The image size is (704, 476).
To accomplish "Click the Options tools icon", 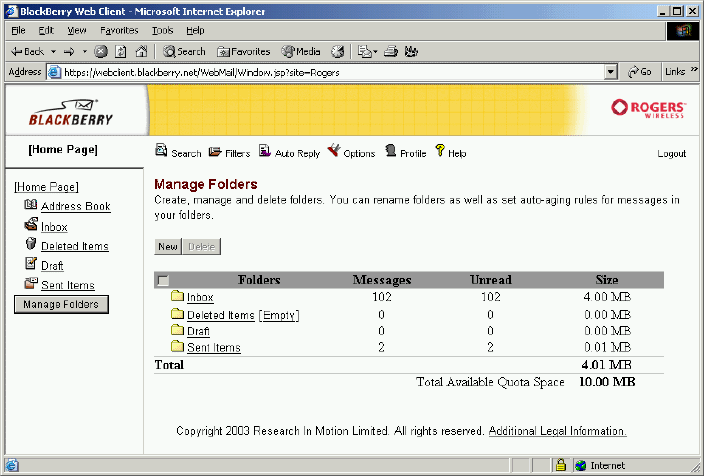I will pyautogui.click(x=334, y=150).
